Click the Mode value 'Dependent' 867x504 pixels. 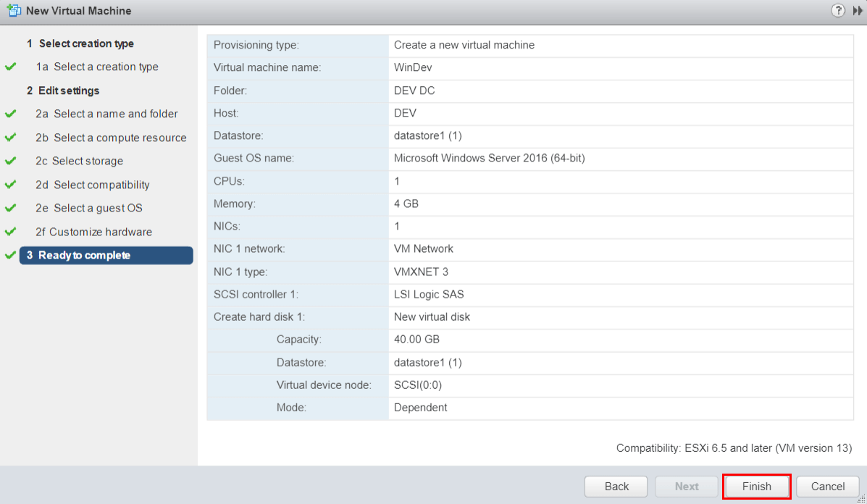click(420, 408)
